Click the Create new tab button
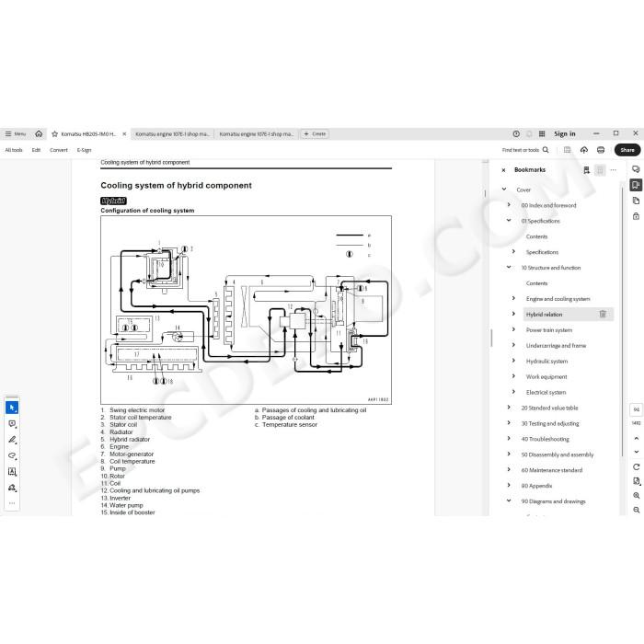Screen dimensions: 644x644 315,134
